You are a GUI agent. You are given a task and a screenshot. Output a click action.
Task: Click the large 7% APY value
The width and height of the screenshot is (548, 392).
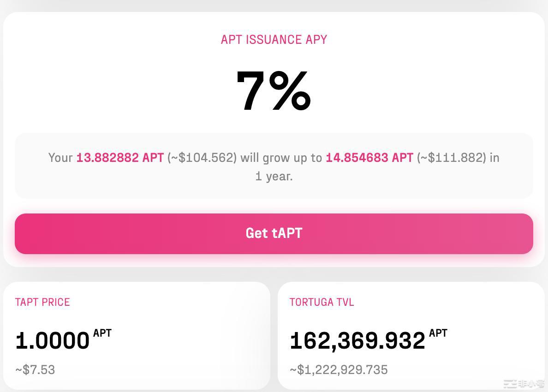coord(274,91)
